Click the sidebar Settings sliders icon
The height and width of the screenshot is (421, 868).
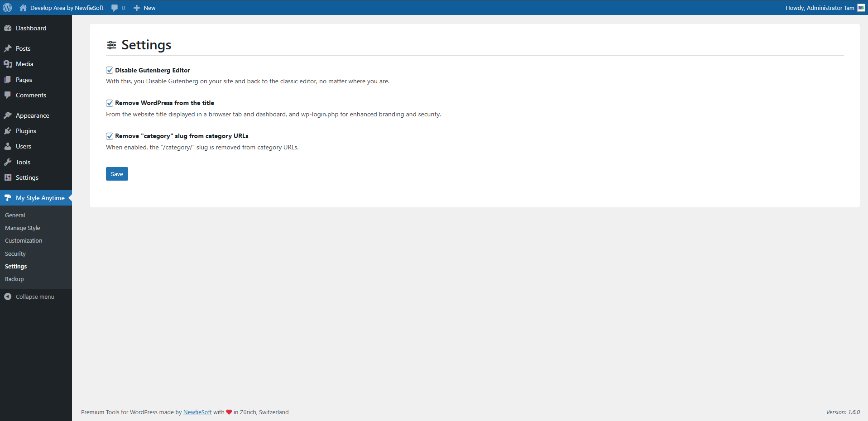click(8, 177)
